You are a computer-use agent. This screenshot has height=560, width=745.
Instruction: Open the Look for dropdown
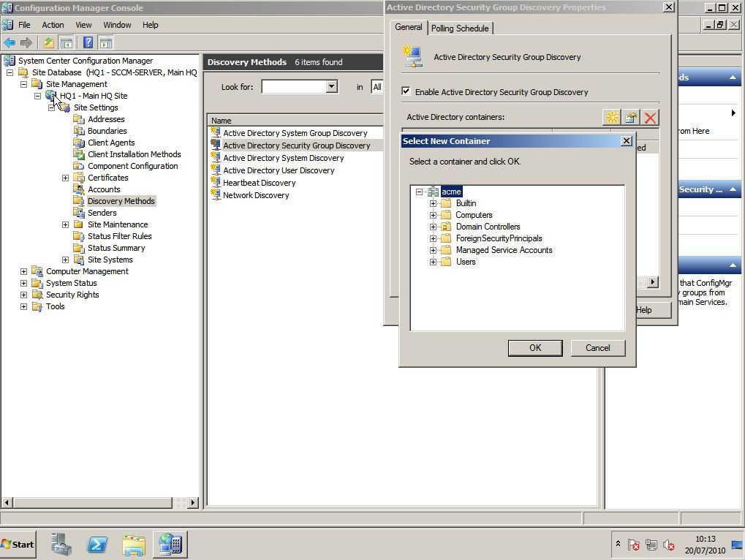click(332, 86)
